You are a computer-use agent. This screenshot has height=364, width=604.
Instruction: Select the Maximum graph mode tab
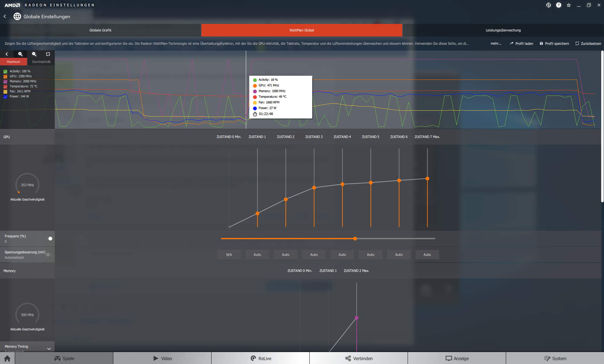14,62
